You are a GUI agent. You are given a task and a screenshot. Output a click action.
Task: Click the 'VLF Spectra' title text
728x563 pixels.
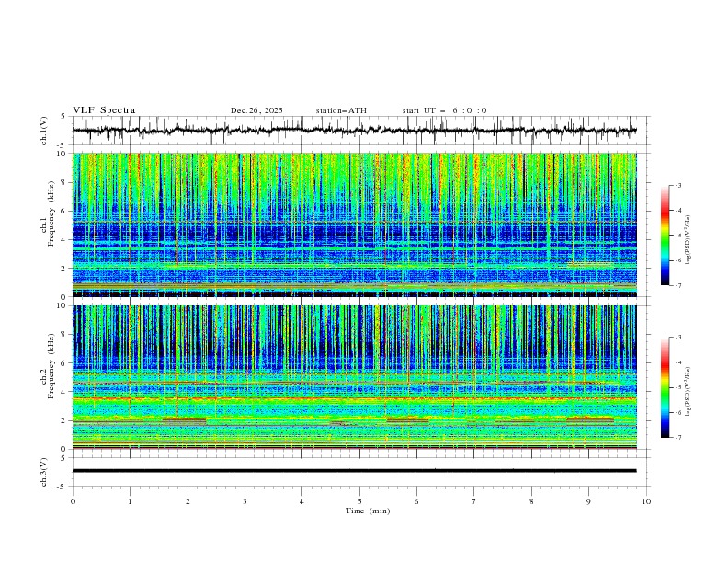click(104, 110)
